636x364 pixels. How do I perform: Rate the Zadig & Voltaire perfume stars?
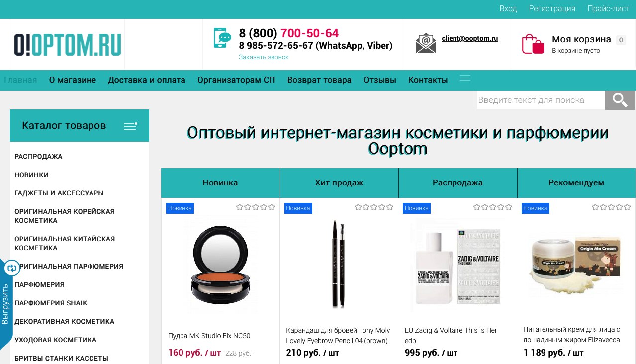click(x=493, y=207)
